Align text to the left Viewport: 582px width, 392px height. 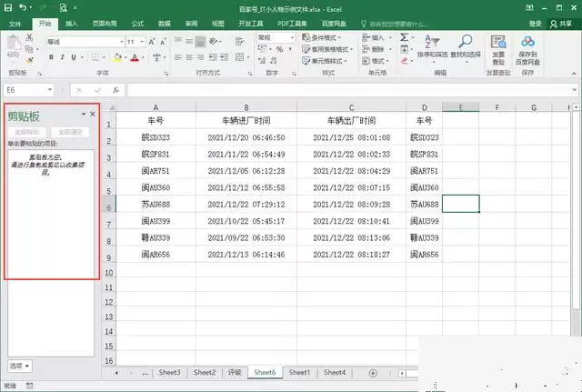coord(178,57)
